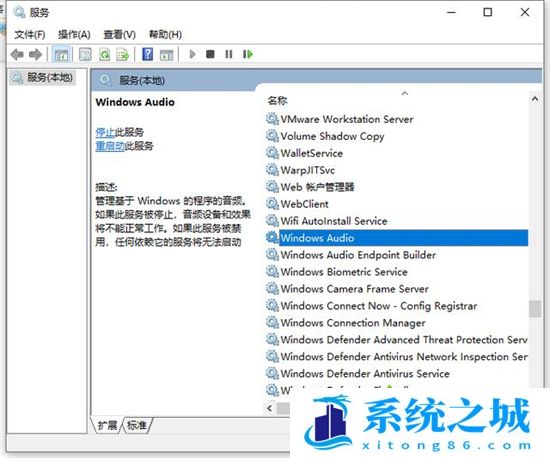
Task: Click the vertical scrollbar up arrow
Action: point(535,99)
